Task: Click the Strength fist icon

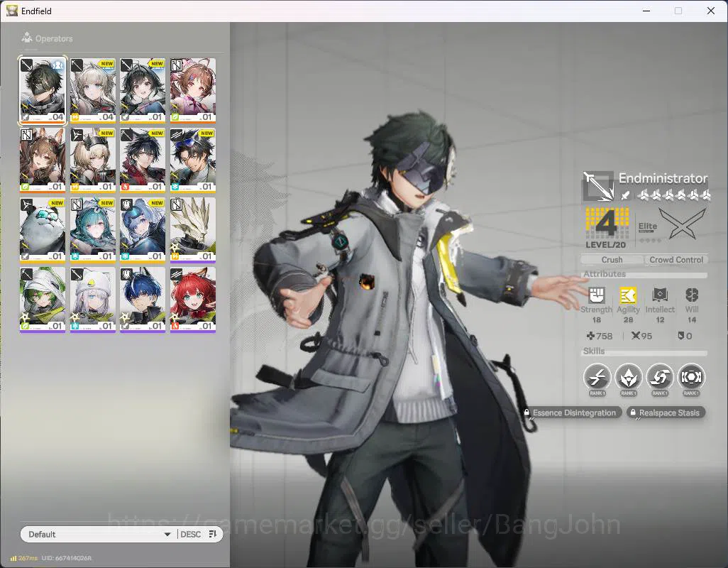Action: (596, 295)
